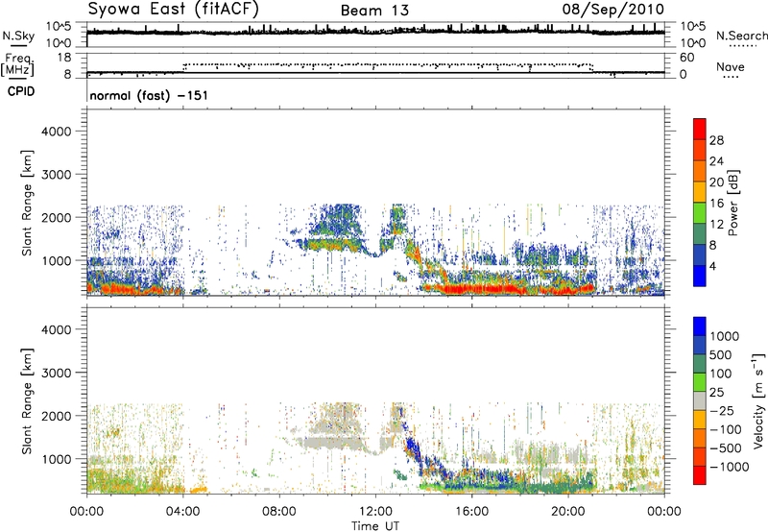Screen dimensions: 768x532
Task: Click the "04:00" time tick label
Action: (x=182, y=512)
